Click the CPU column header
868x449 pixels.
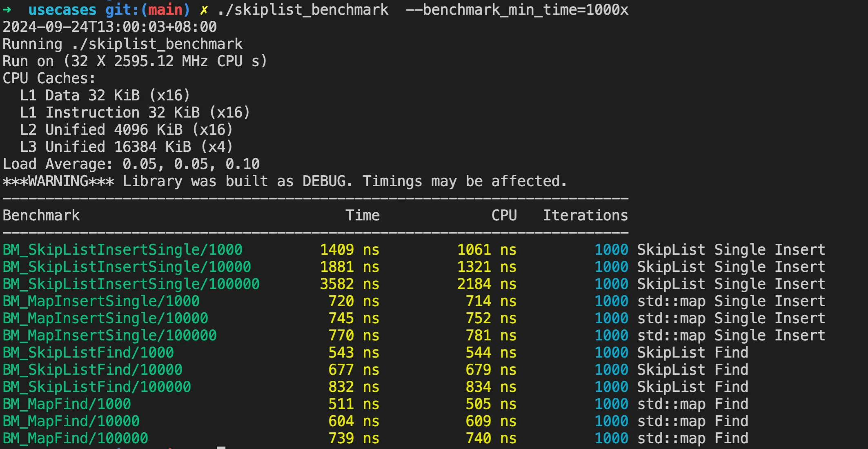[504, 216]
